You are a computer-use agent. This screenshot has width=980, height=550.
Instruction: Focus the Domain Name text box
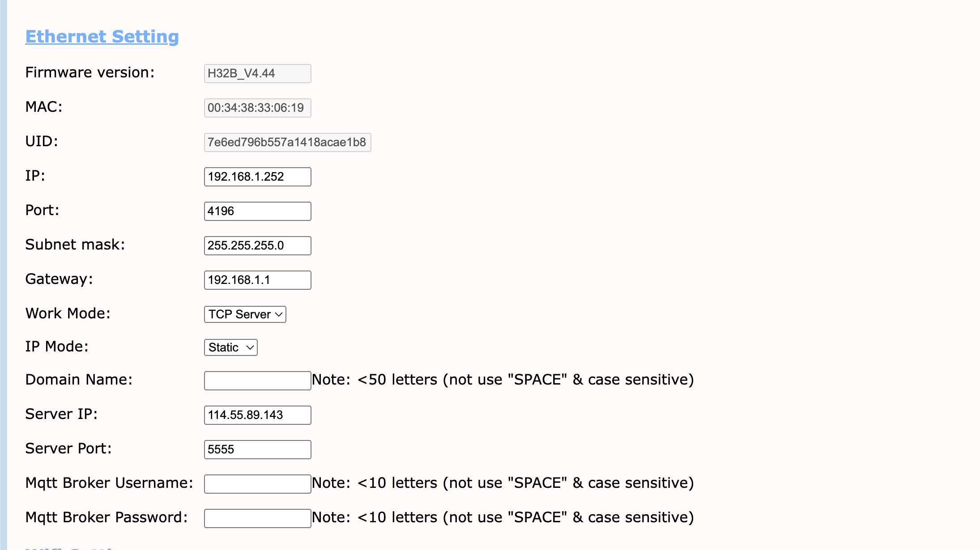(x=257, y=381)
